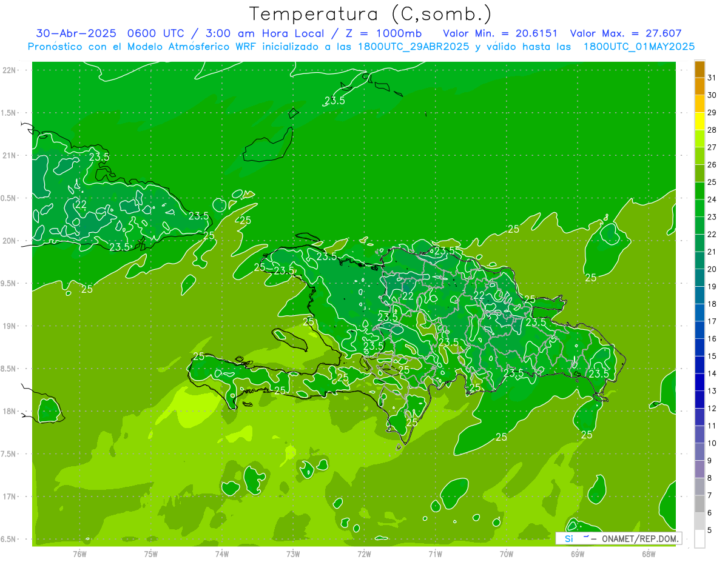Click the colorbar label '10'

coord(712,443)
